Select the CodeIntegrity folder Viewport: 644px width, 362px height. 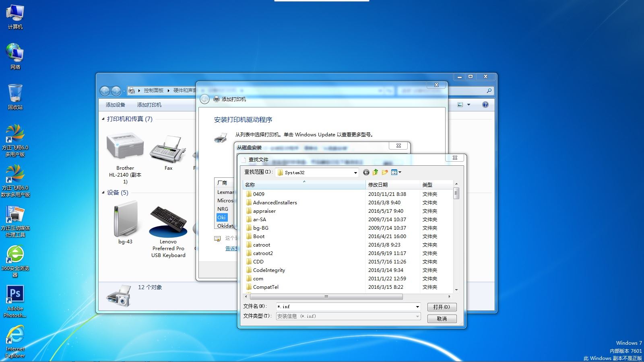coord(269,270)
